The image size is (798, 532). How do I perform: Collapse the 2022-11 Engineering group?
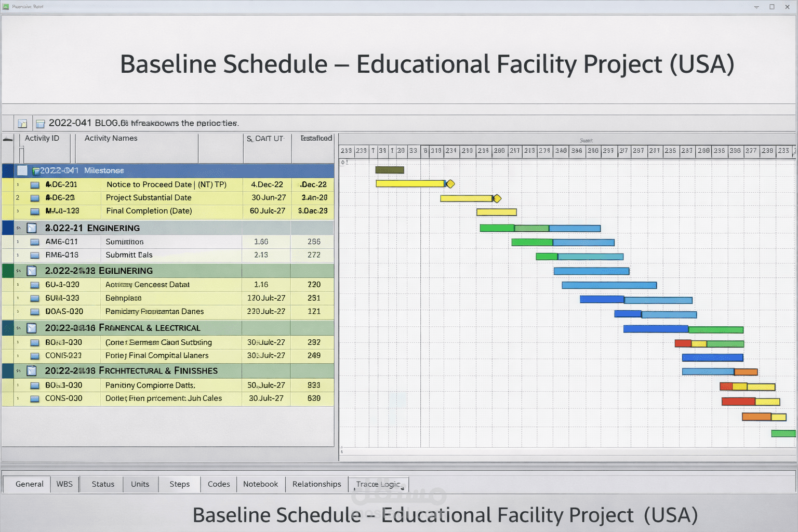pos(19,228)
